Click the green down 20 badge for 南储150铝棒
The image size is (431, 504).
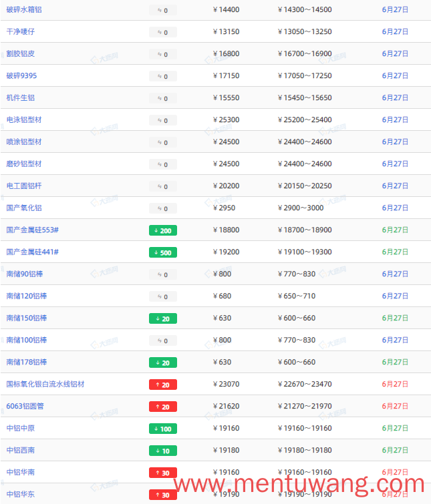click(163, 318)
